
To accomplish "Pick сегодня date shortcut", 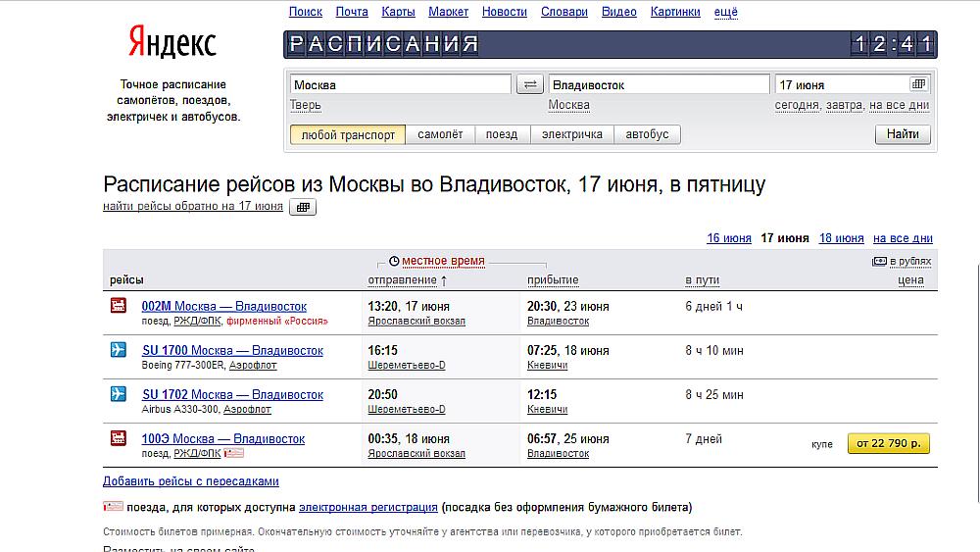I will 797,105.
